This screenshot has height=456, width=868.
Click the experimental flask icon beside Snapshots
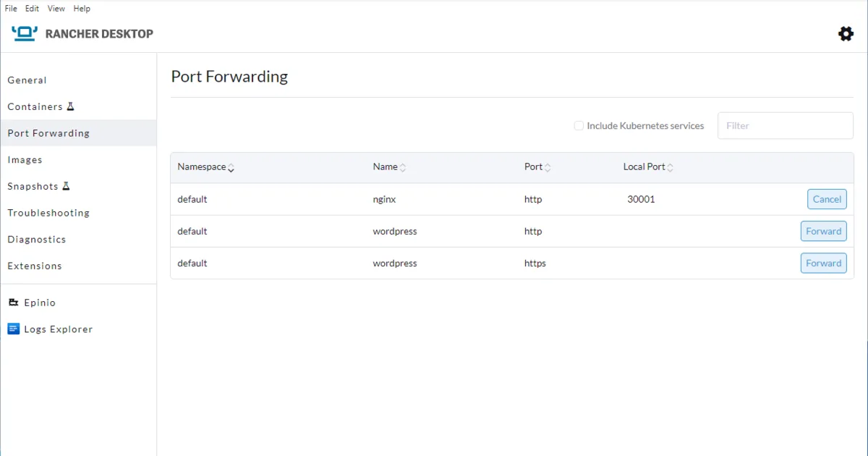66,186
